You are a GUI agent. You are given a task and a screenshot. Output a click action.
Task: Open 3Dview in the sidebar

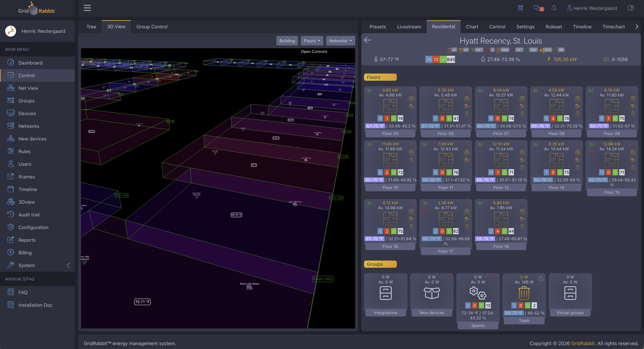point(37,202)
